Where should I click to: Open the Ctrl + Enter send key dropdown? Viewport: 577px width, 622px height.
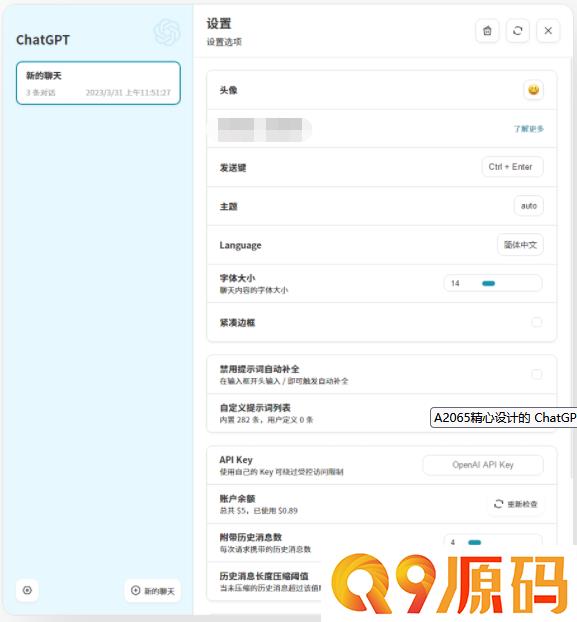pyautogui.click(x=512, y=167)
